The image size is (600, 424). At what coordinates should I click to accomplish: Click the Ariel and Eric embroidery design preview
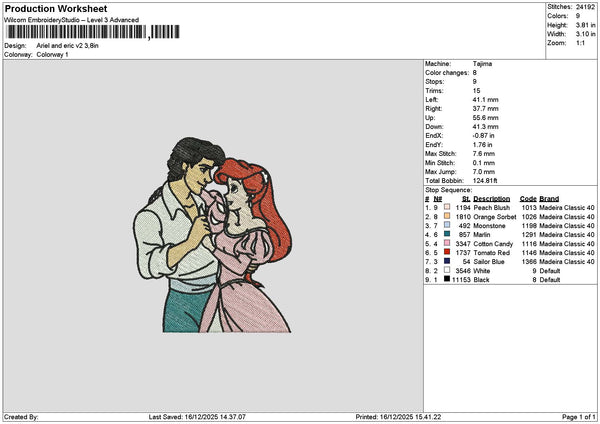(x=213, y=235)
